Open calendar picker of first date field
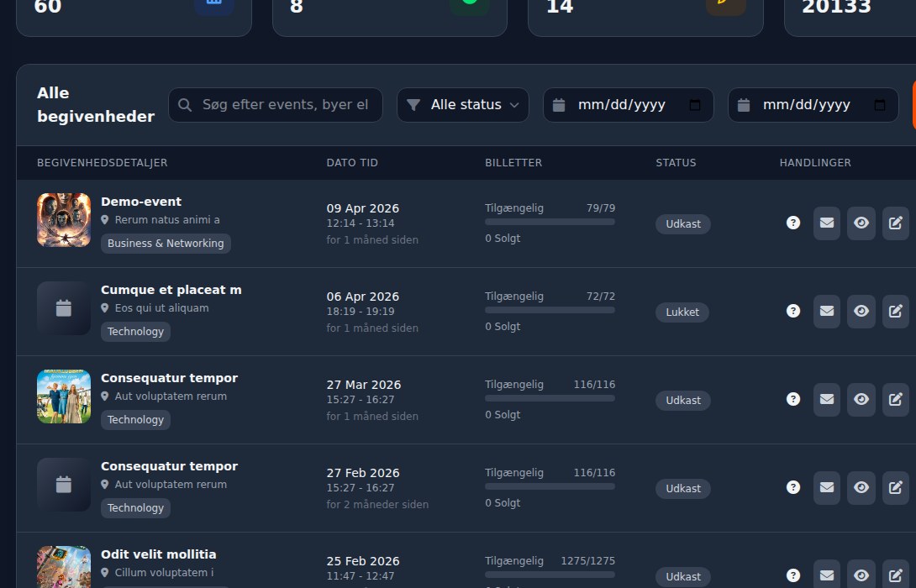Image resolution: width=916 pixels, height=588 pixels. point(695,105)
